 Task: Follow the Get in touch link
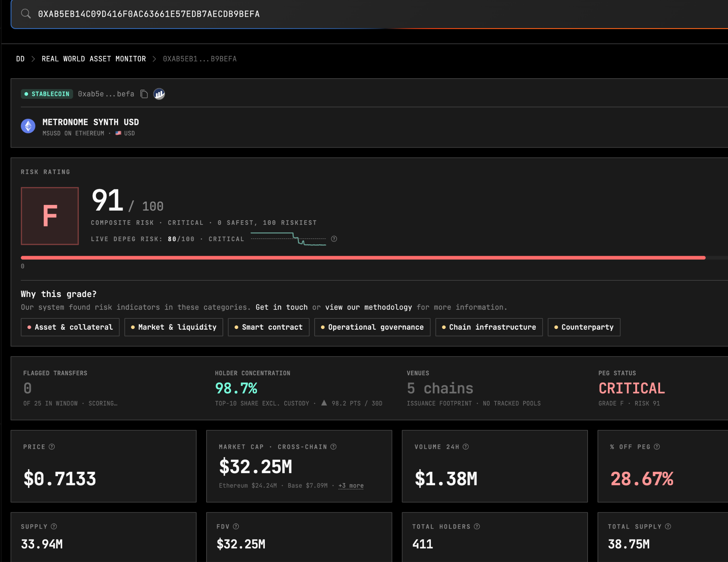(282, 307)
